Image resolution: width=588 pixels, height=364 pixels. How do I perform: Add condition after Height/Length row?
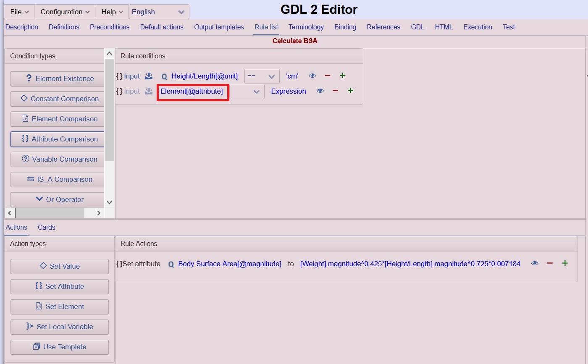tap(343, 76)
